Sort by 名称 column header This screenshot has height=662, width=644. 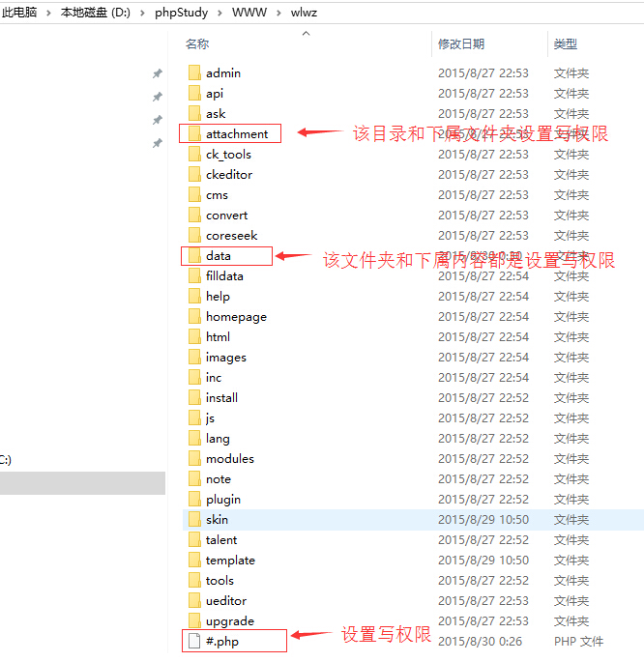197,44
